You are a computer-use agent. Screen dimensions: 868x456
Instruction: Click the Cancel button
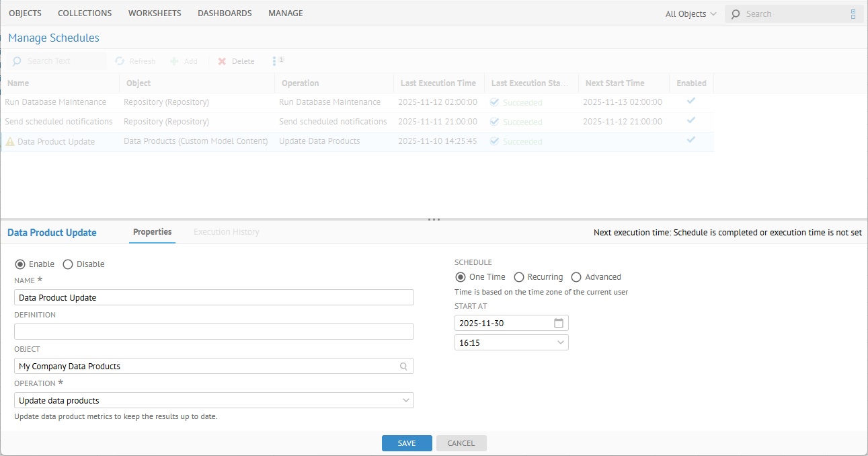point(461,443)
